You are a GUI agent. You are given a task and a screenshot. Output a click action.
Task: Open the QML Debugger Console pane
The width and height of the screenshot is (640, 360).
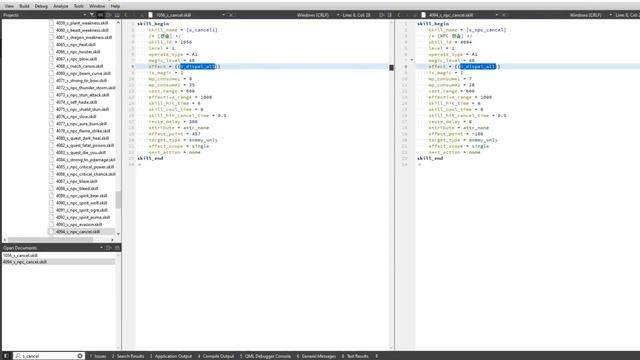(x=265, y=356)
